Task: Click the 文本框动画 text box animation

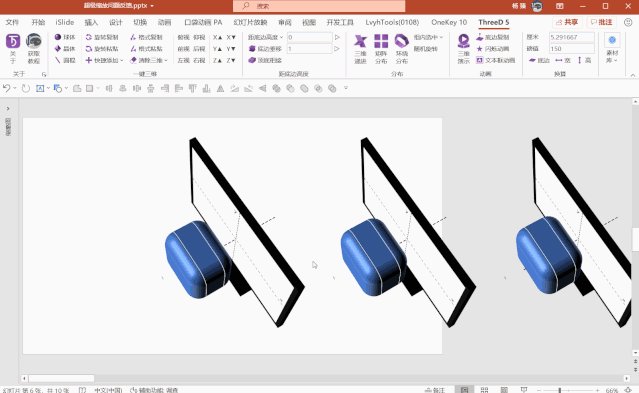Action: 496,60
